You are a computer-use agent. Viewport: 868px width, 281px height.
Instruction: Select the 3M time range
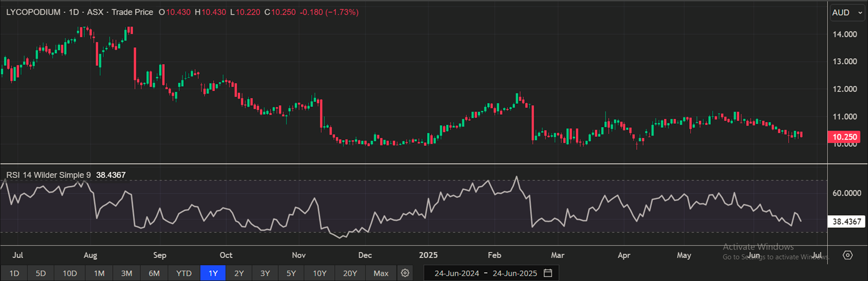point(127,273)
